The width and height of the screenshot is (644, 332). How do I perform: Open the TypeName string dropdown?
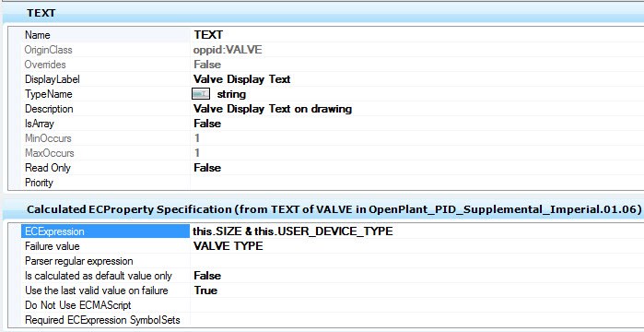click(x=416, y=94)
